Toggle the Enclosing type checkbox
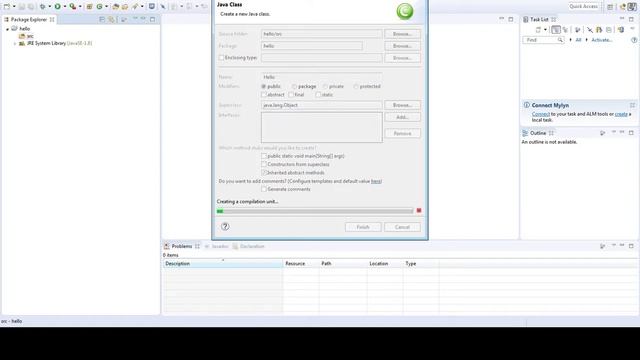This screenshot has width=640, height=360. (222, 58)
